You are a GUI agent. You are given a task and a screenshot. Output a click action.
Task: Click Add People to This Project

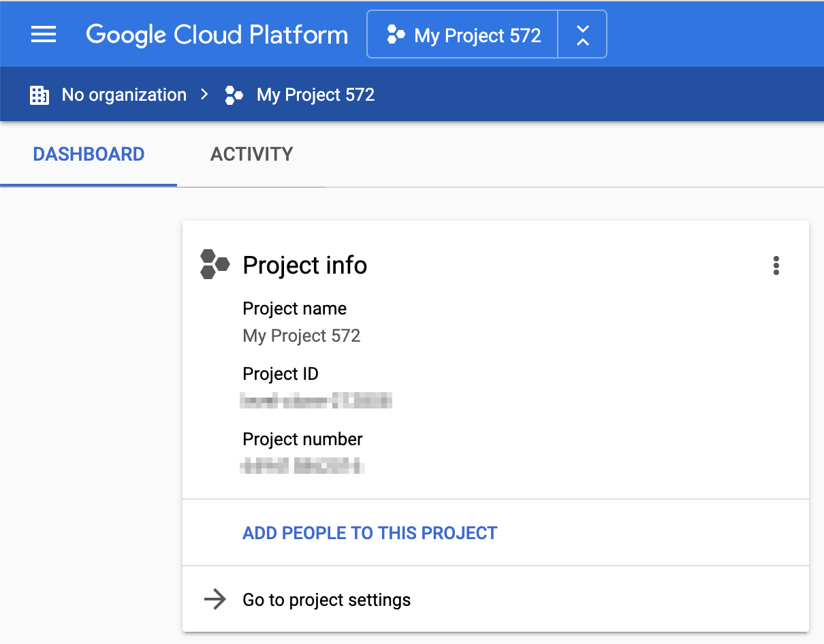[370, 532]
